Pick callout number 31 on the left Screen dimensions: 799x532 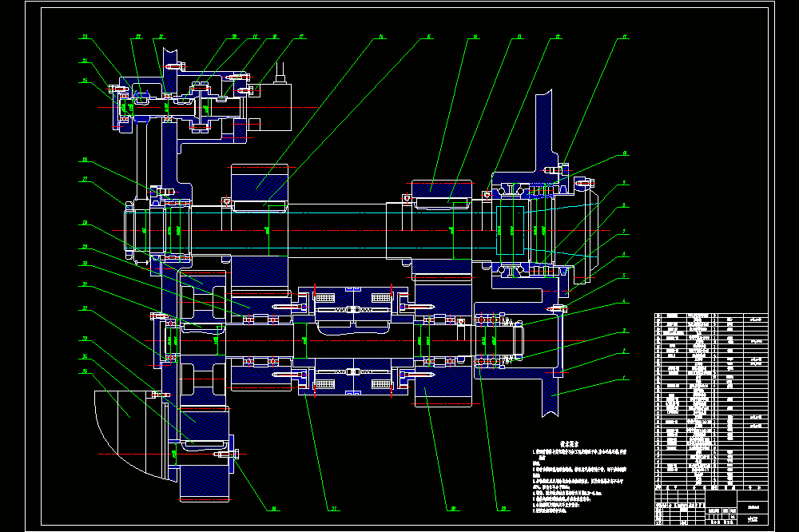tap(85, 284)
